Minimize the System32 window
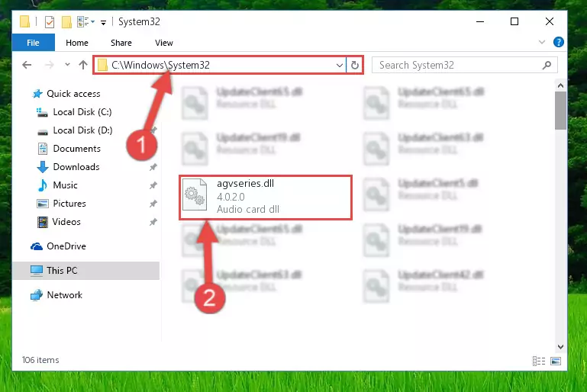The image size is (587, 392). coord(480,21)
